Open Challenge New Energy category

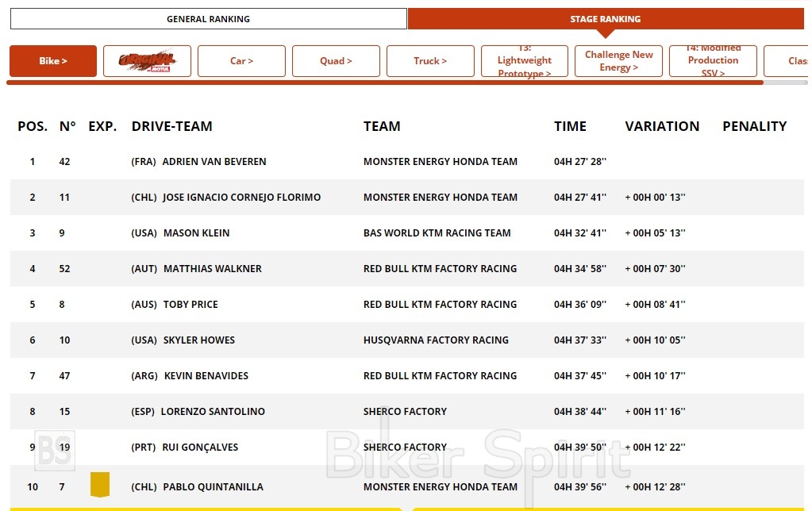point(619,61)
